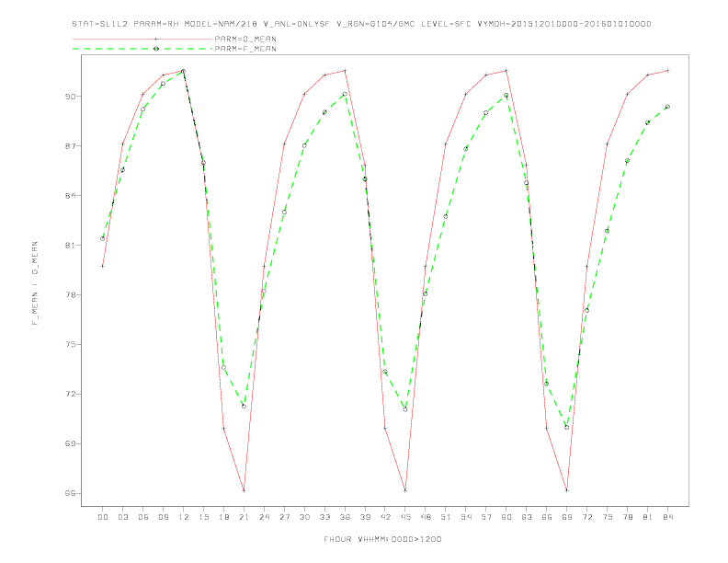Image resolution: width=728 pixels, height=563 pixels.
Task: Click the y-axis tick label 72
Action: point(70,395)
